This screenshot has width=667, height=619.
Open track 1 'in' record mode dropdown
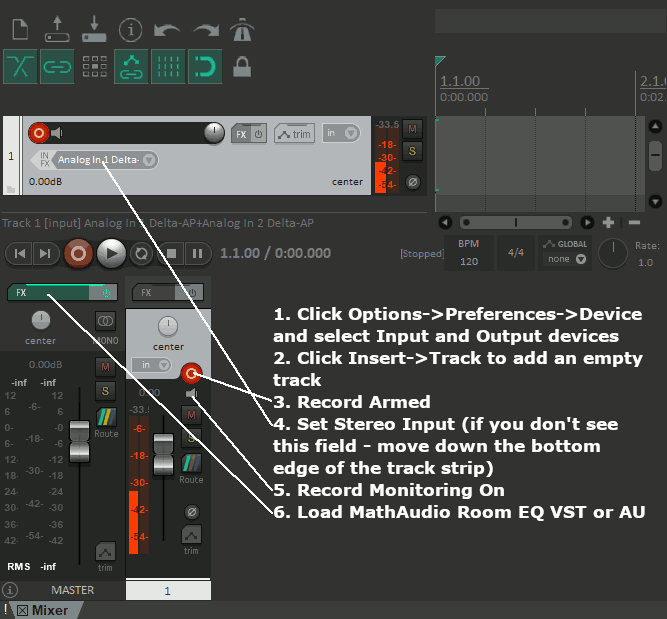(341, 134)
